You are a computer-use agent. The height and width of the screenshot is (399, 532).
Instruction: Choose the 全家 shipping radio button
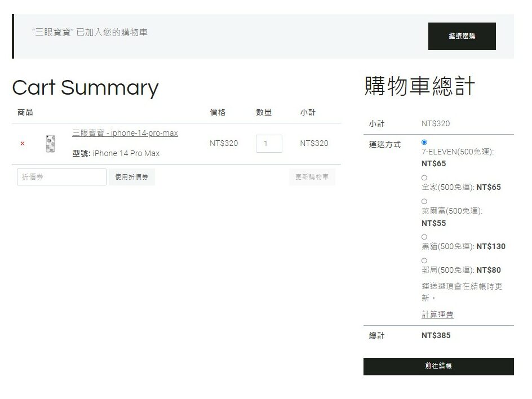(424, 178)
